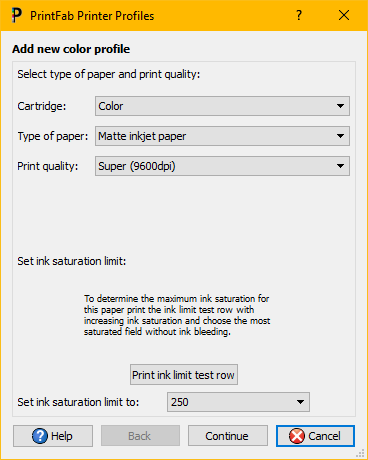Click the 'Add new color profile' heading
Image resolution: width=368 pixels, height=460 pixels.
pyautogui.click(x=71, y=49)
